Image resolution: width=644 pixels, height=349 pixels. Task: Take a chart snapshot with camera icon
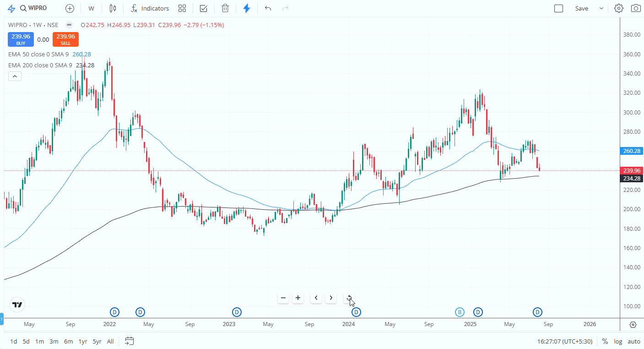[636, 8]
